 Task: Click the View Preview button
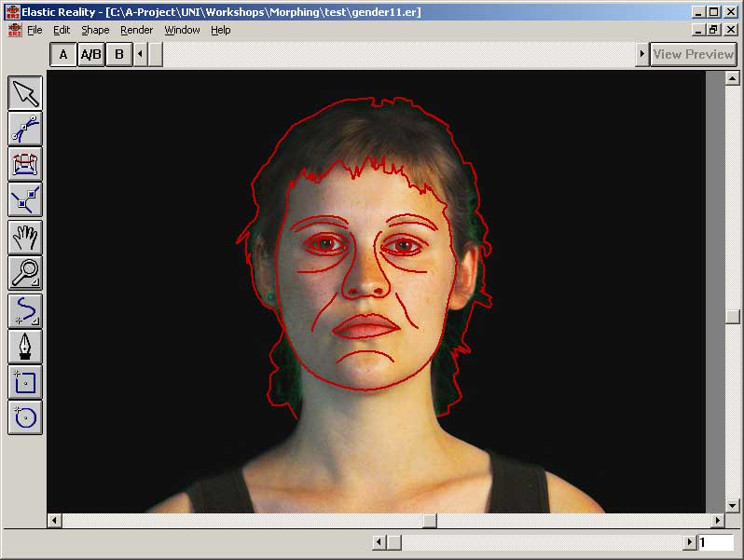(694, 55)
